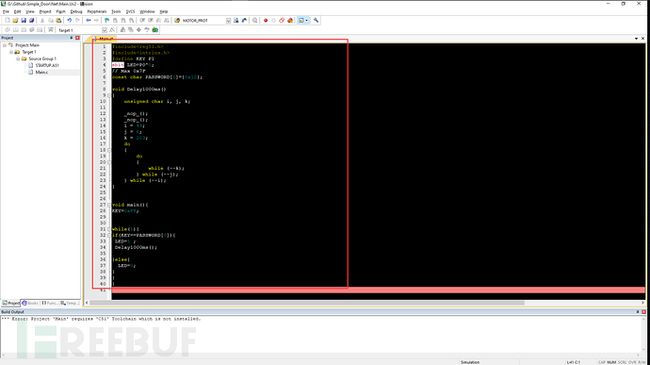This screenshot has width=650, height=365.
Task: Click the Undo arrow icon
Action: click(69, 20)
